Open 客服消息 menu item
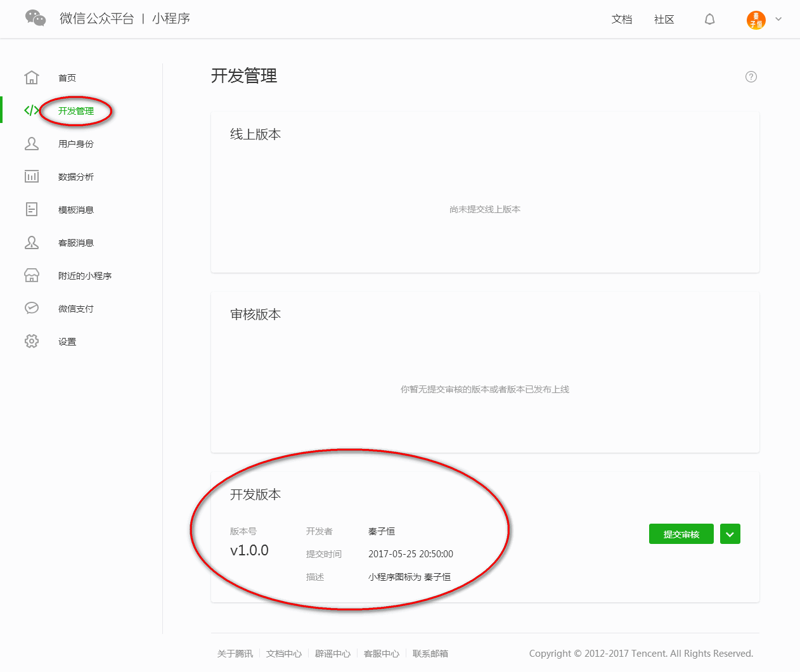This screenshot has width=800, height=672. click(76, 243)
